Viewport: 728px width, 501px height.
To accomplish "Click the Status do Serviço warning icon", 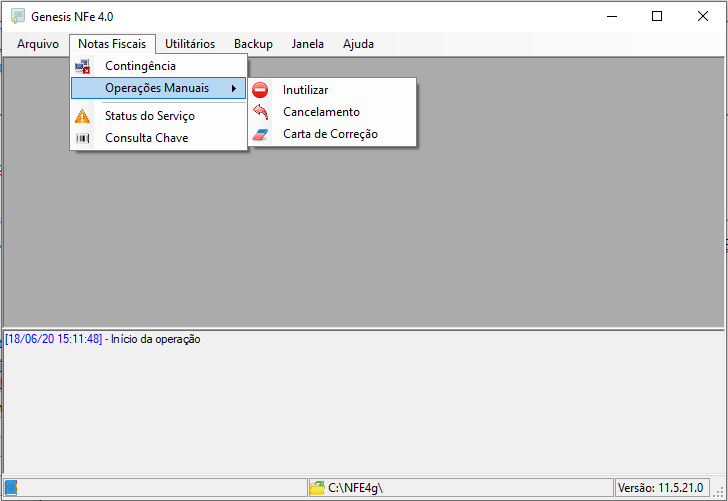I will (x=82, y=116).
